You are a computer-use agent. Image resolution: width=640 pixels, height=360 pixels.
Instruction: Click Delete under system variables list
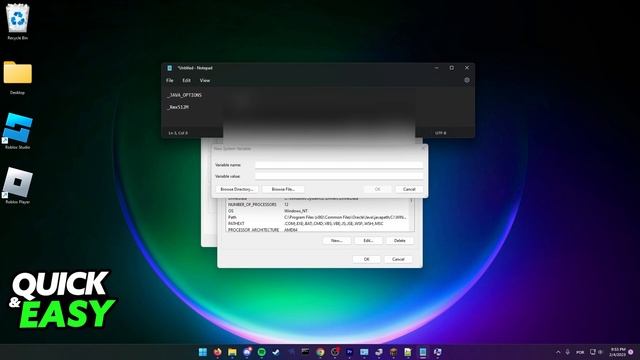(400, 241)
